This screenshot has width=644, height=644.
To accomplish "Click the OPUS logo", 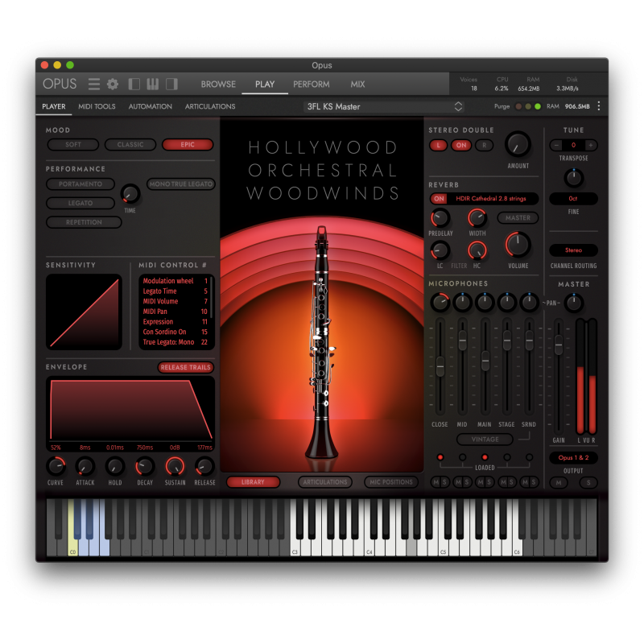I will pos(60,84).
